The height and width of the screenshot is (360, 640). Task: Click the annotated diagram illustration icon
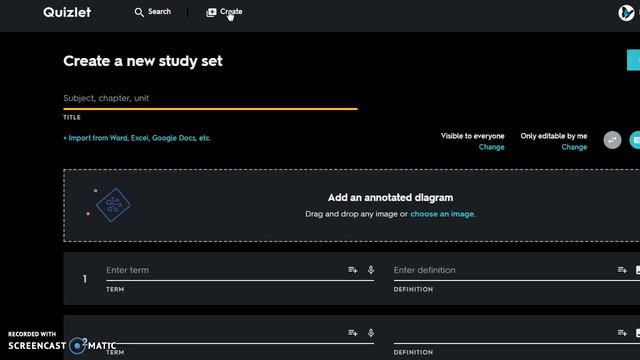pos(113,205)
